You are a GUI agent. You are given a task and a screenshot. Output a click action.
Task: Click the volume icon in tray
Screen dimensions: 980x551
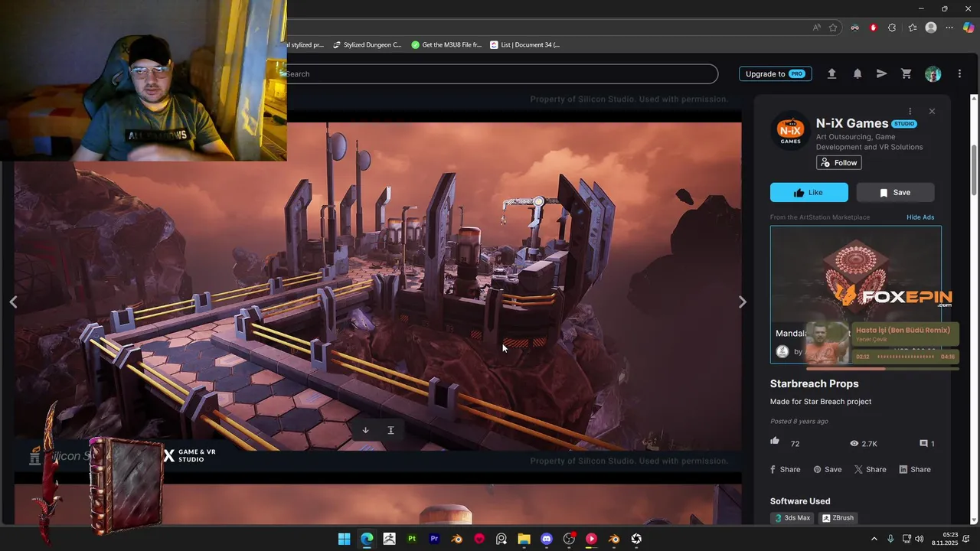click(920, 539)
